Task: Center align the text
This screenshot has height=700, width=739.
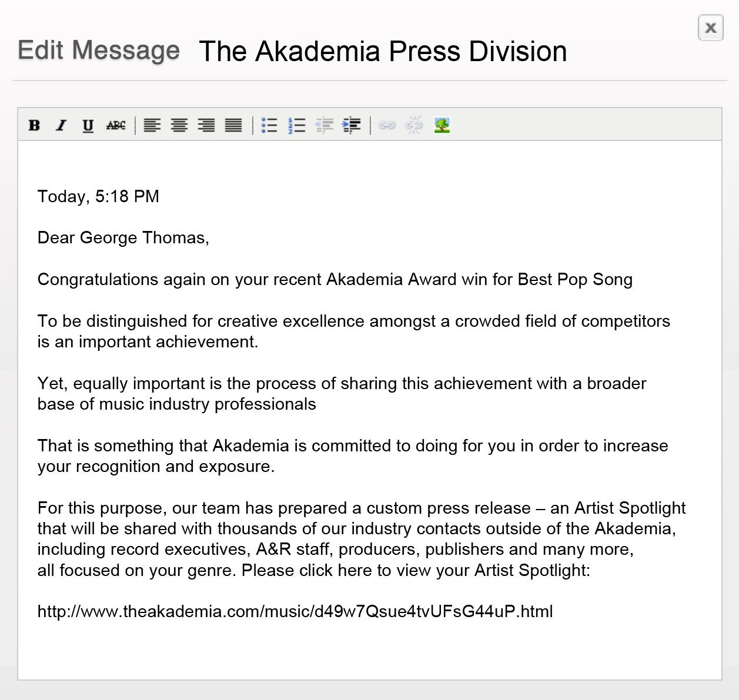Action: 179,125
